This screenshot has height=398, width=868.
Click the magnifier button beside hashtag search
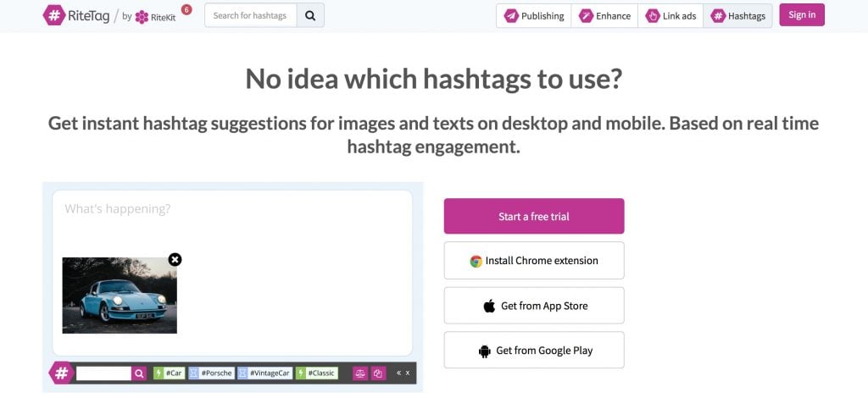click(310, 15)
